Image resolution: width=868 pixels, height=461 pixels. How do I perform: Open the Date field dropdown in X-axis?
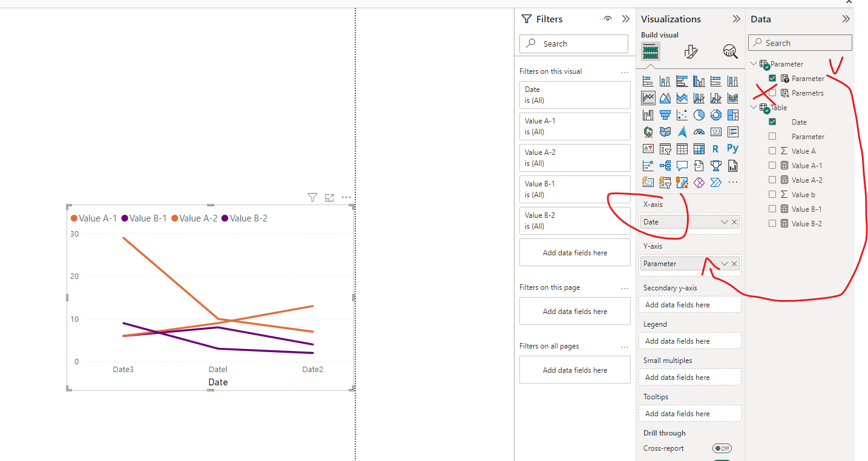click(725, 222)
